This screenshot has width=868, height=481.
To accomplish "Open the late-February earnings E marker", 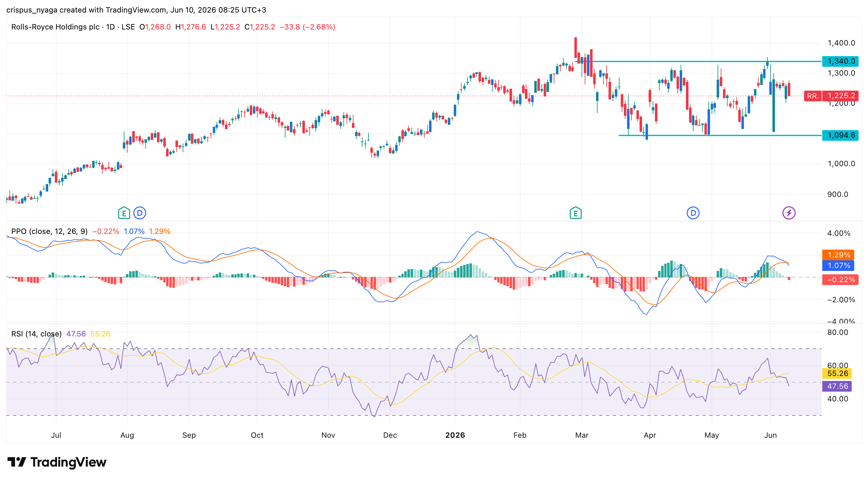I will (x=575, y=213).
